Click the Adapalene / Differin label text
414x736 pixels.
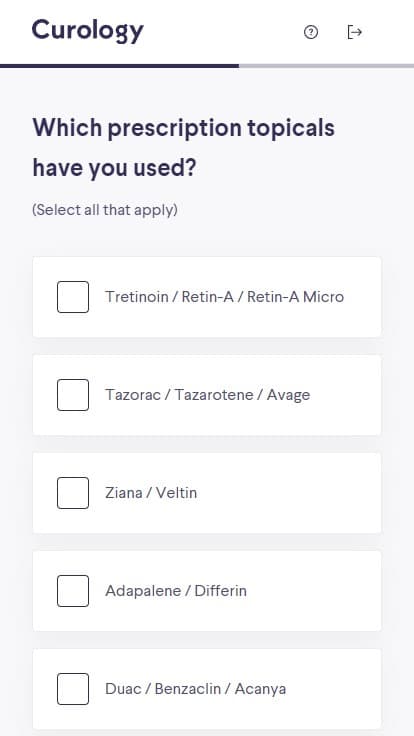coord(176,591)
